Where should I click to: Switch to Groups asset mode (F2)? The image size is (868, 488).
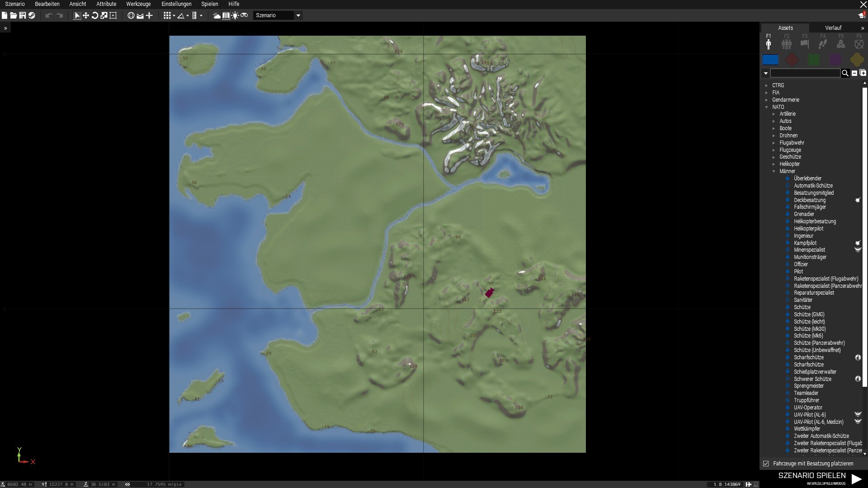click(x=787, y=44)
